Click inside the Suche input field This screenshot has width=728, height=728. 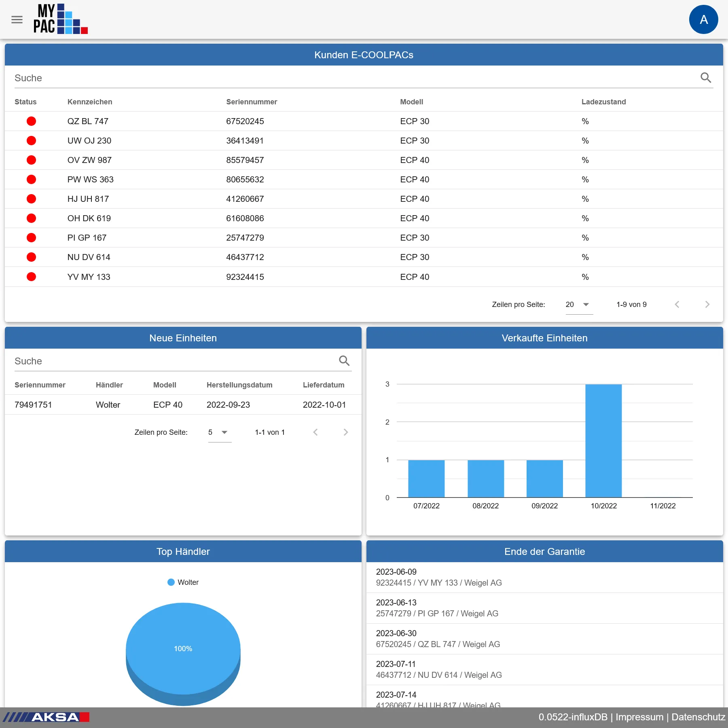pos(162,78)
